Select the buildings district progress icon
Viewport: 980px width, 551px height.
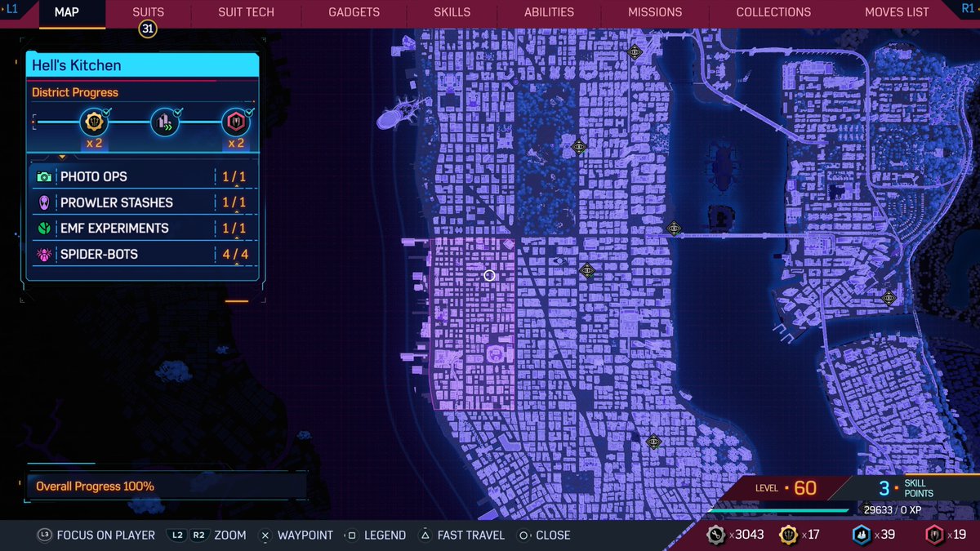tap(165, 122)
